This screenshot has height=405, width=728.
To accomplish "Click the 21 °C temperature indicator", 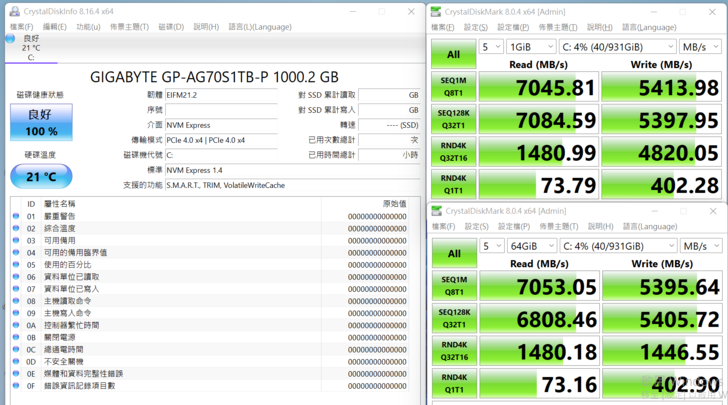I will click(41, 176).
